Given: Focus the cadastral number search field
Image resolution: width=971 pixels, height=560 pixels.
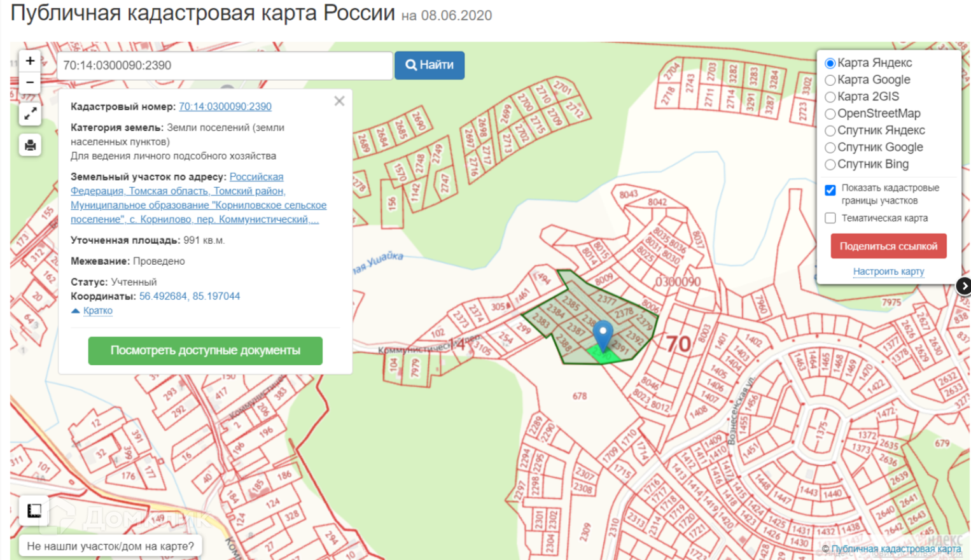Looking at the screenshot, I should 225,66.
